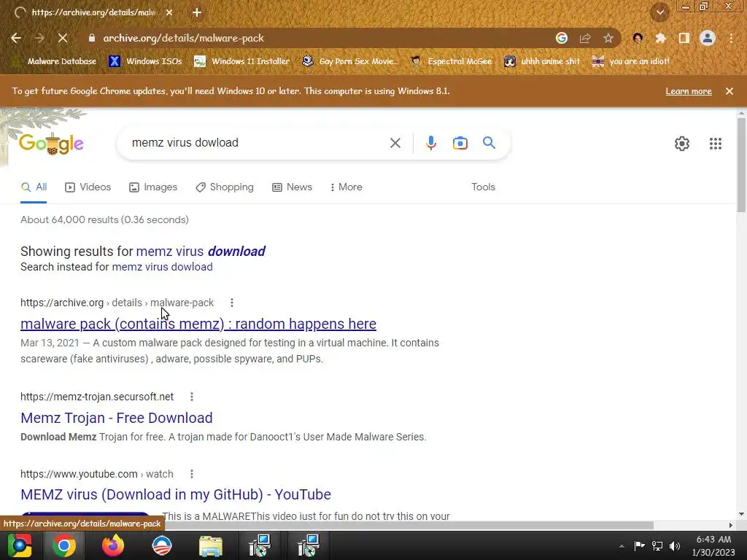Open options for youtube.com result
Image resolution: width=747 pixels, height=560 pixels.
(192, 474)
